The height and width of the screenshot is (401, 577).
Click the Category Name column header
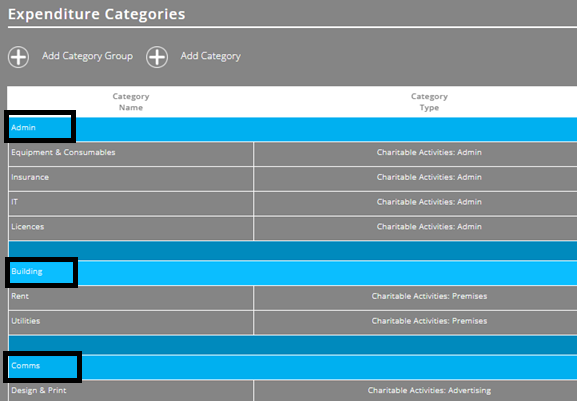point(131,102)
